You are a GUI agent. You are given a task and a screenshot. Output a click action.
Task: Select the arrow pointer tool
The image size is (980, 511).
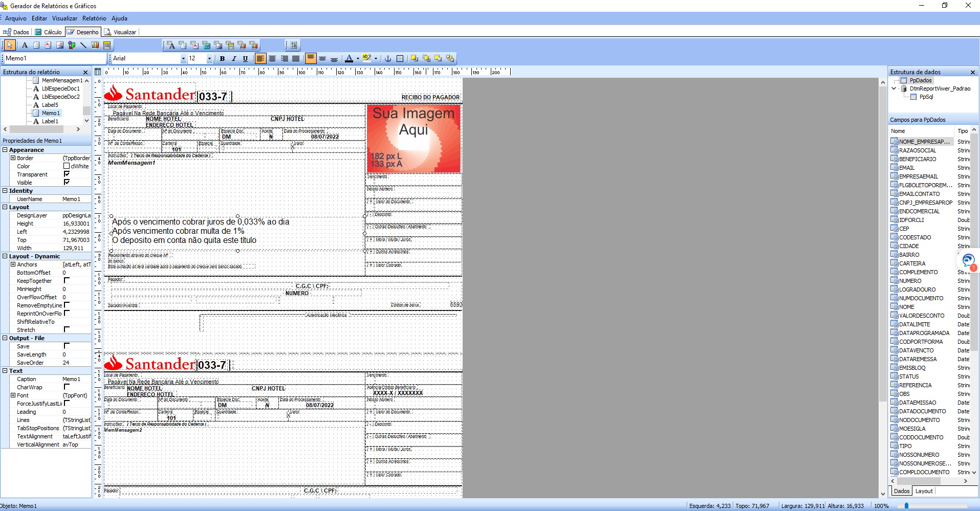click(x=10, y=45)
